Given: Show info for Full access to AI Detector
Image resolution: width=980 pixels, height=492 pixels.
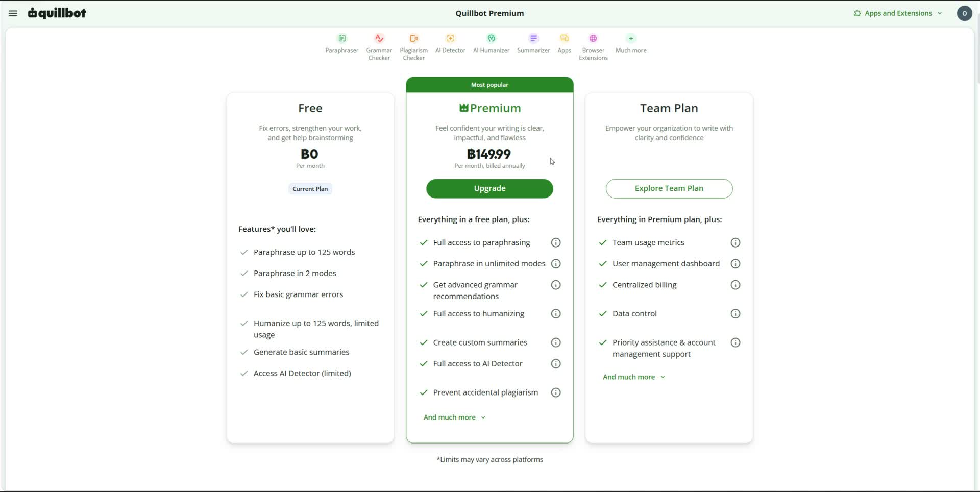Looking at the screenshot, I should (x=556, y=364).
